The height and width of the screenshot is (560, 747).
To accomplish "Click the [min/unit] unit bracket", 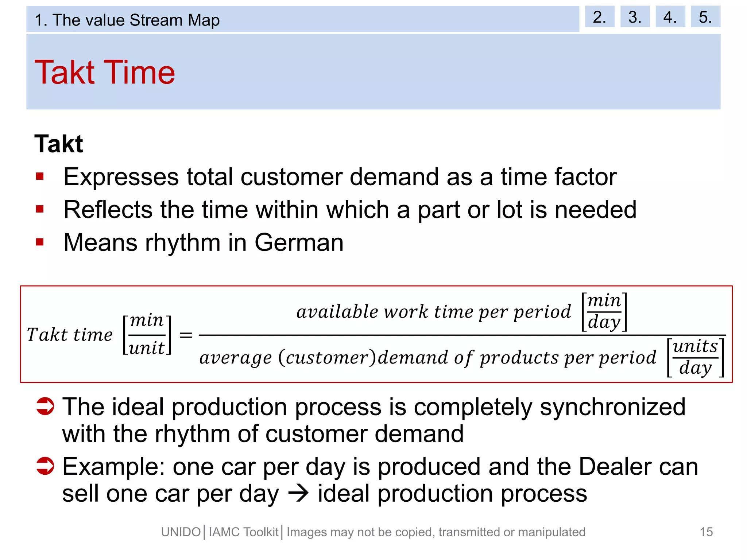I will pyautogui.click(x=147, y=335).
